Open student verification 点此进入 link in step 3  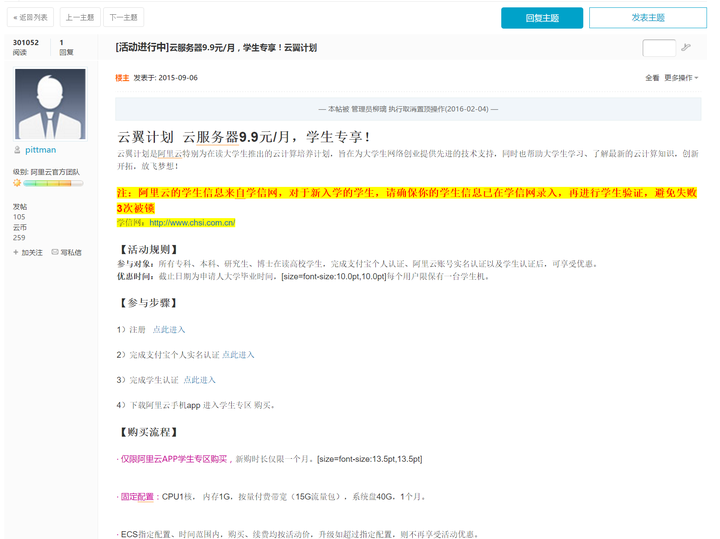(199, 380)
